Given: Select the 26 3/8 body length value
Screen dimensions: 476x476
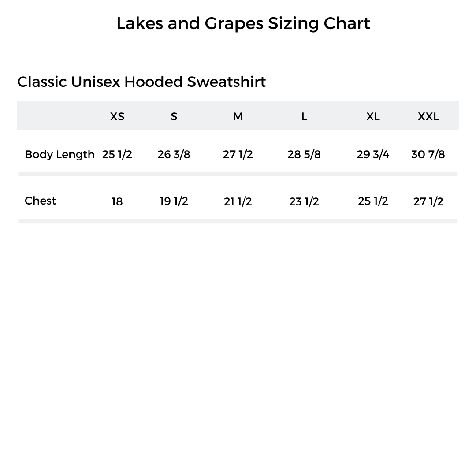Looking at the screenshot, I should 174,155.
